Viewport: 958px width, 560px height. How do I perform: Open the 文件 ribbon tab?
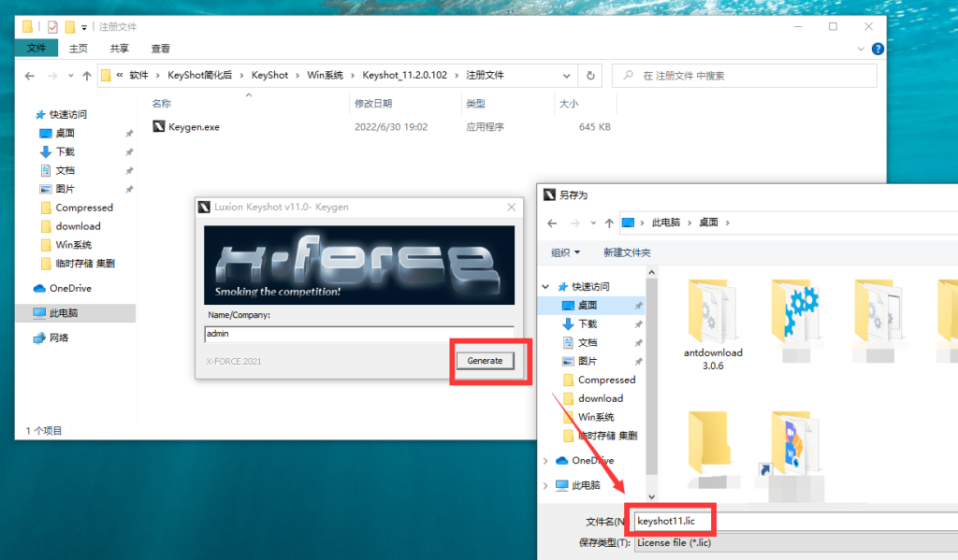(x=36, y=49)
